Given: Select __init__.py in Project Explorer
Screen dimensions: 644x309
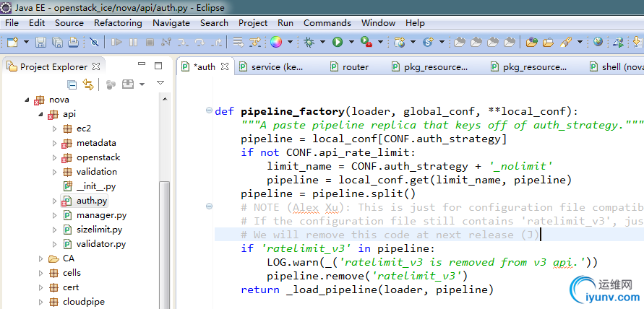Looking at the screenshot, I should coord(96,186).
